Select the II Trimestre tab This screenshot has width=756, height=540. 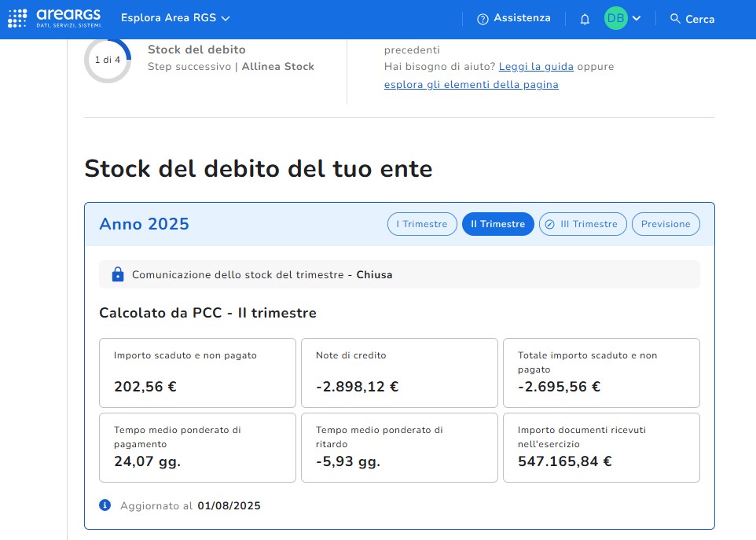pos(497,224)
